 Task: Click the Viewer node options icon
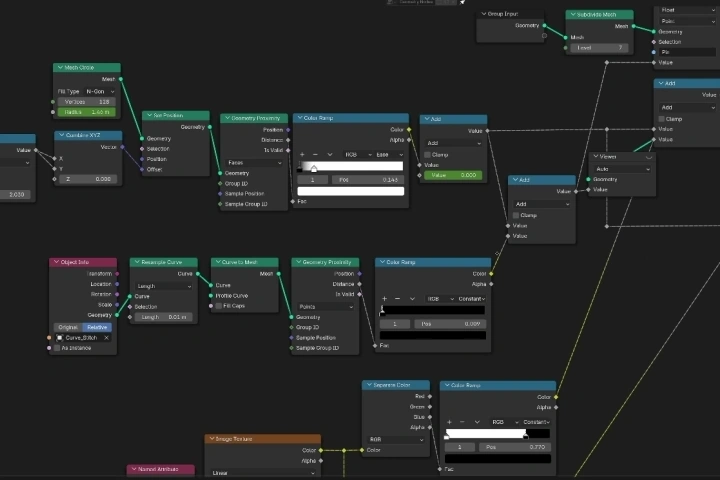[648, 157]
